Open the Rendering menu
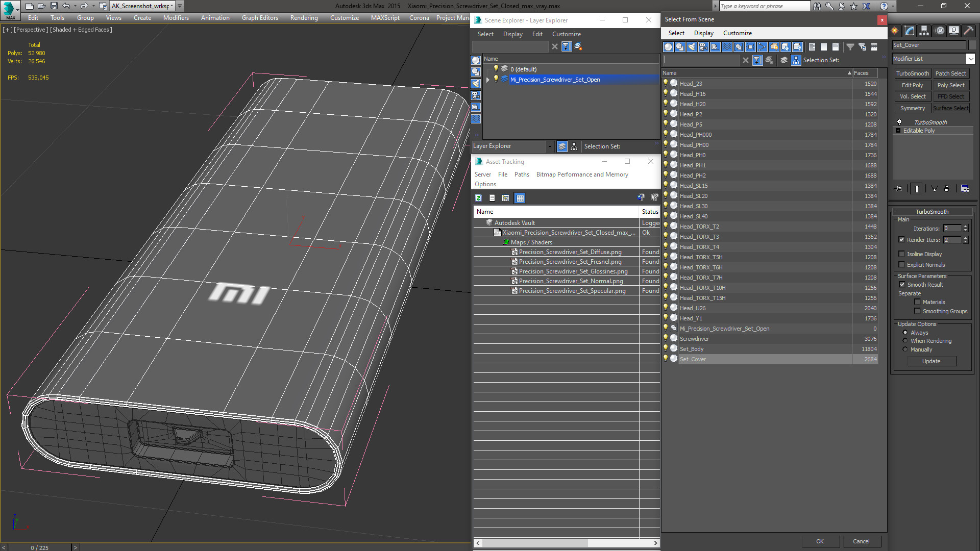This screenshot has height=551, width=980. (304, 18)
